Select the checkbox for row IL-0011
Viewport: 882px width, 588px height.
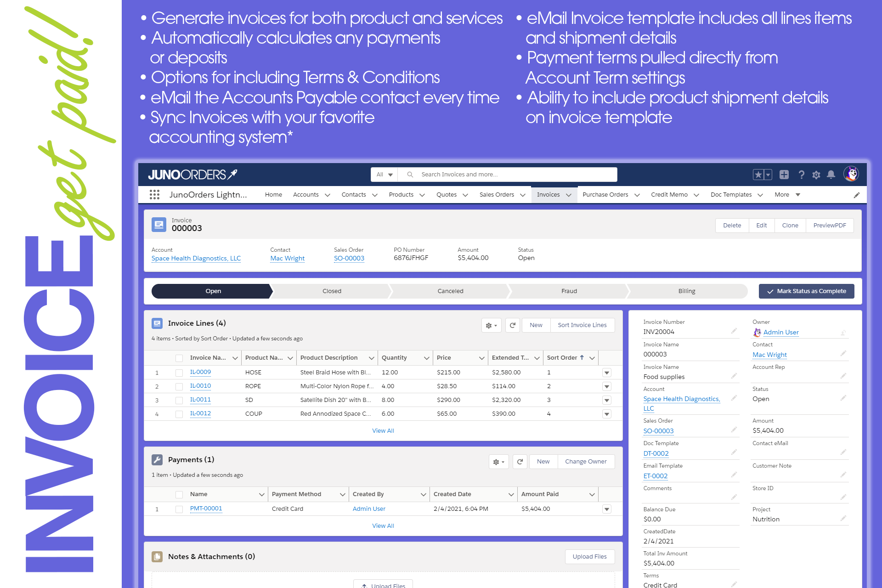(179, 400)
